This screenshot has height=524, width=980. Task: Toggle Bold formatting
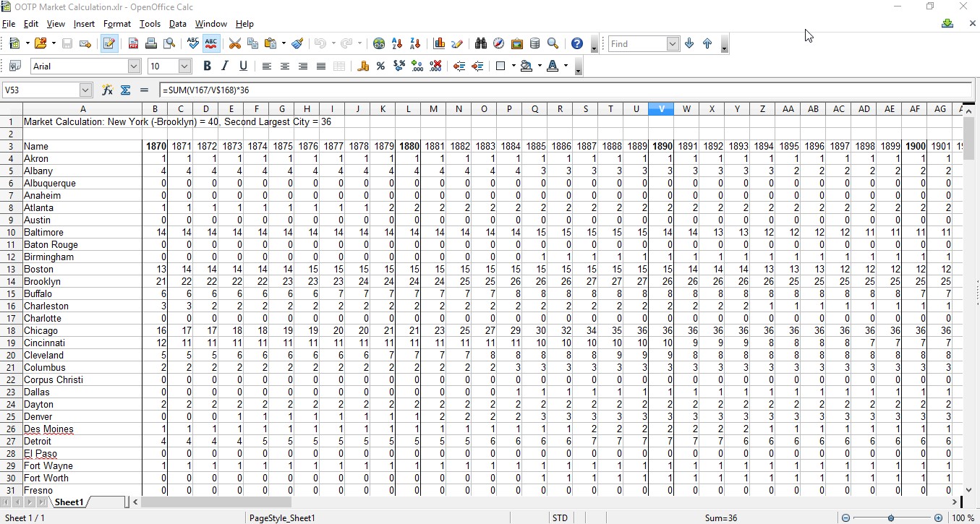click(x=207, y=66)
